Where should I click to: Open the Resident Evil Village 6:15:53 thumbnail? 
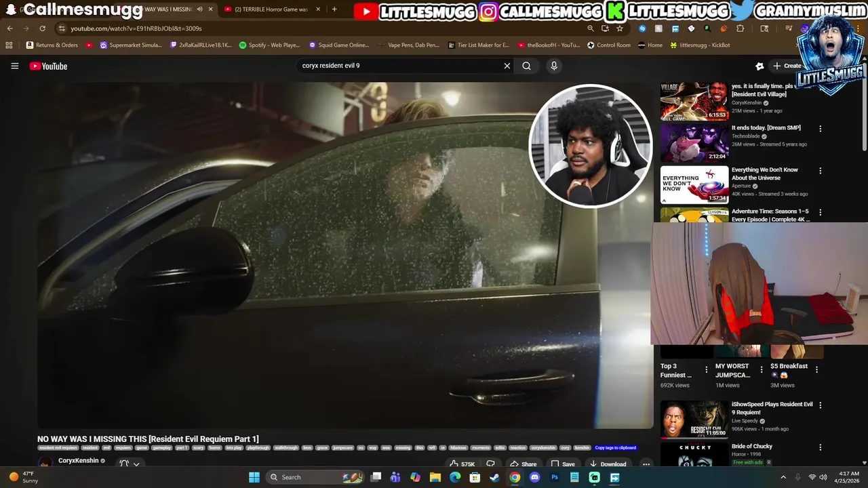coord(694,101)
